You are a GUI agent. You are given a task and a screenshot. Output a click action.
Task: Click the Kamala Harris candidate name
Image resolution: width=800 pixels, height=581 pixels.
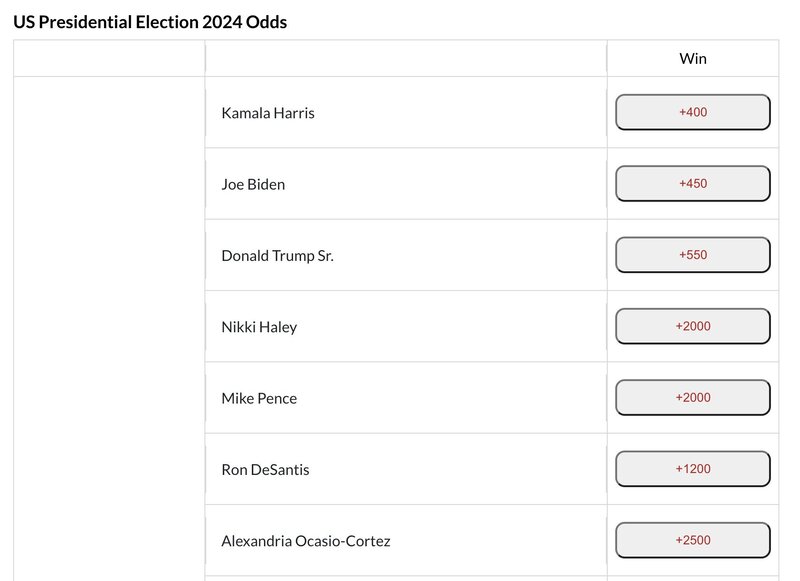point(268,113)
